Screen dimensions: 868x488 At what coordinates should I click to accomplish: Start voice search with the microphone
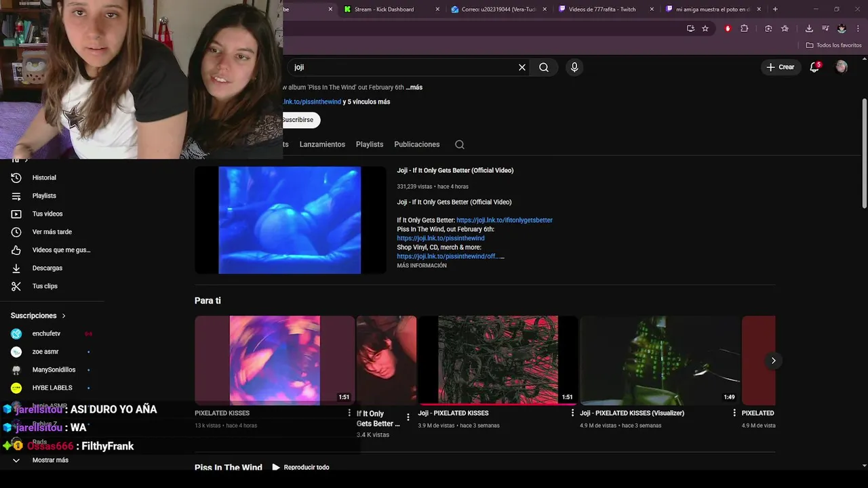(x=574, y=67)
